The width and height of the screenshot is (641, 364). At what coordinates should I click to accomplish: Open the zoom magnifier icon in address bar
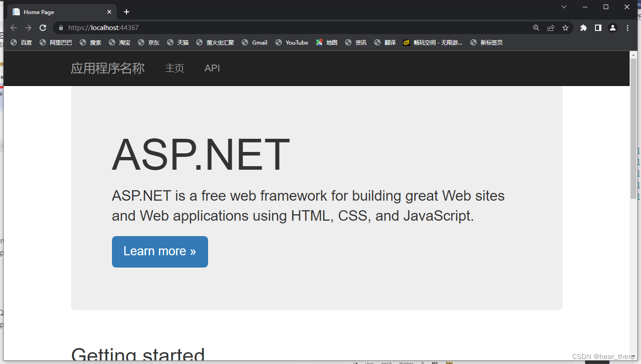536,28
